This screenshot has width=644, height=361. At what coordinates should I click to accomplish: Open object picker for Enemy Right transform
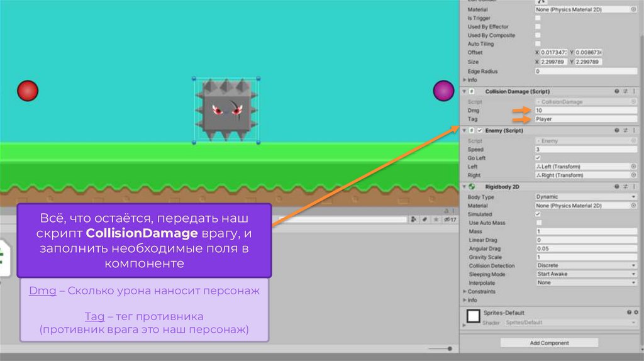tap(633, 175)
